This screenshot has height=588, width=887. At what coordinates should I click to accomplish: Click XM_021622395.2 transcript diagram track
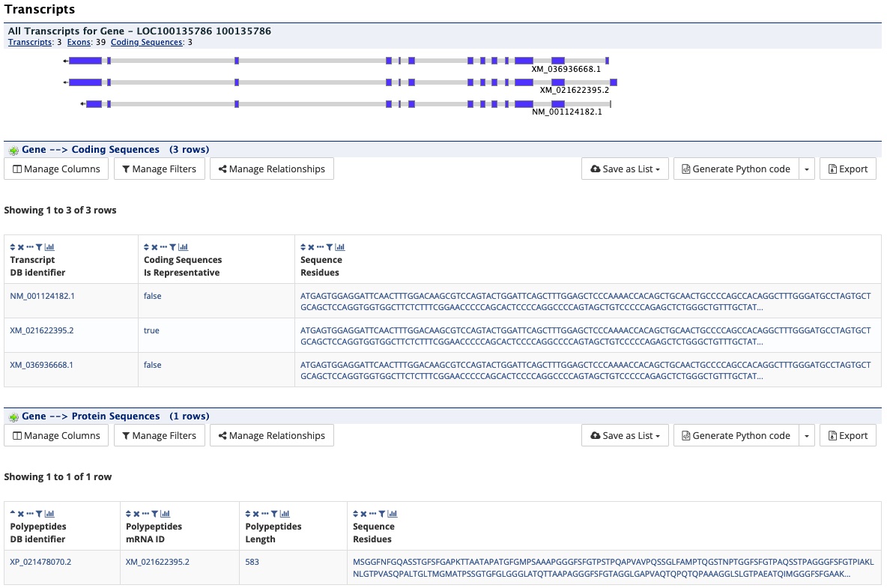point(340,82)
